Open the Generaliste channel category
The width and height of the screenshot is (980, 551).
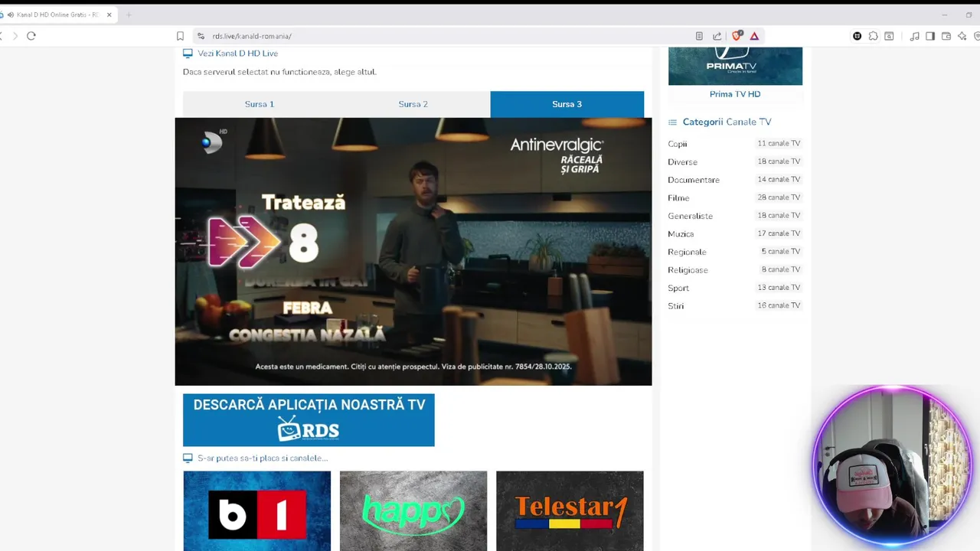click(x=690, y=216)
